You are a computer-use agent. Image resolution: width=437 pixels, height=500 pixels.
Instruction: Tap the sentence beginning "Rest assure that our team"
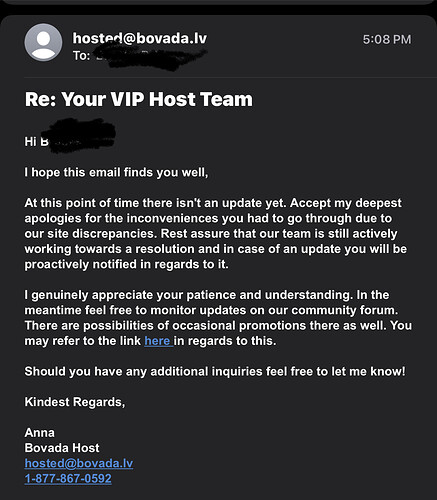tap(216, 249)
